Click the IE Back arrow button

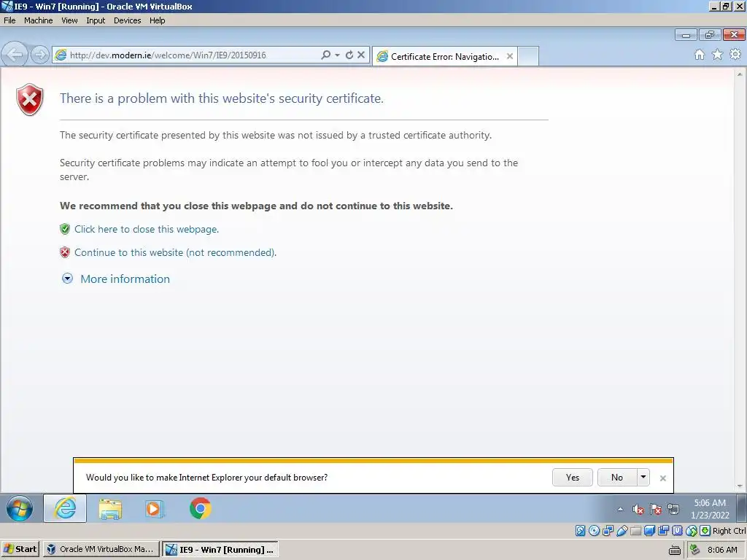pyautogui.click(x=15, y=55)
